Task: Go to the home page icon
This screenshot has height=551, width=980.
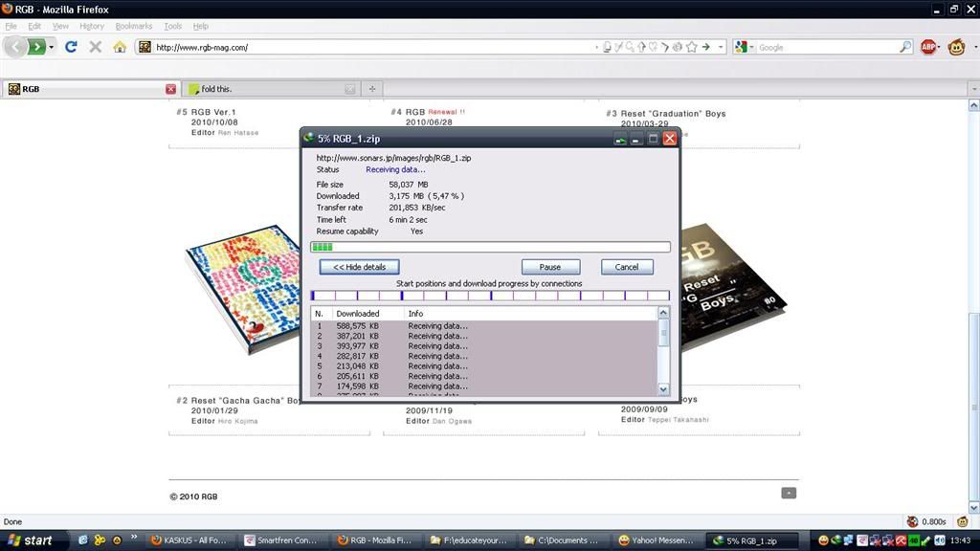Action: tap(120, 47)
